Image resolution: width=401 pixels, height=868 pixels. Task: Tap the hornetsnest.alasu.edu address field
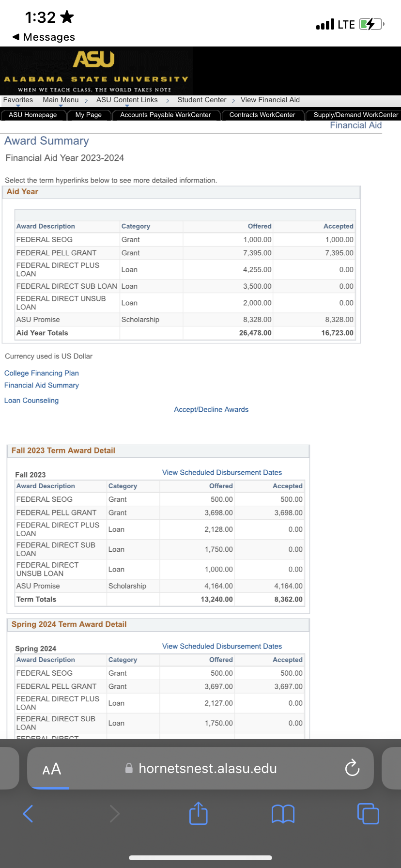coord(200,768)
